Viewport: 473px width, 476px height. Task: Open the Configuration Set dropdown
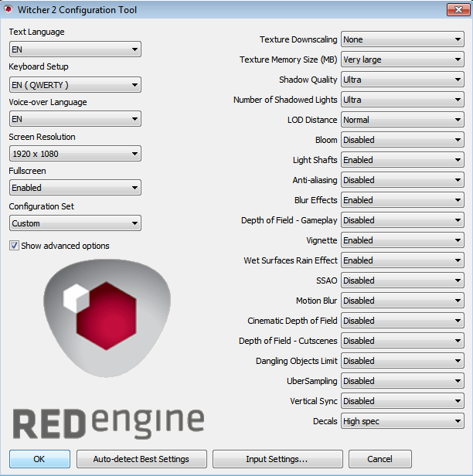click(x=75, y=223)
